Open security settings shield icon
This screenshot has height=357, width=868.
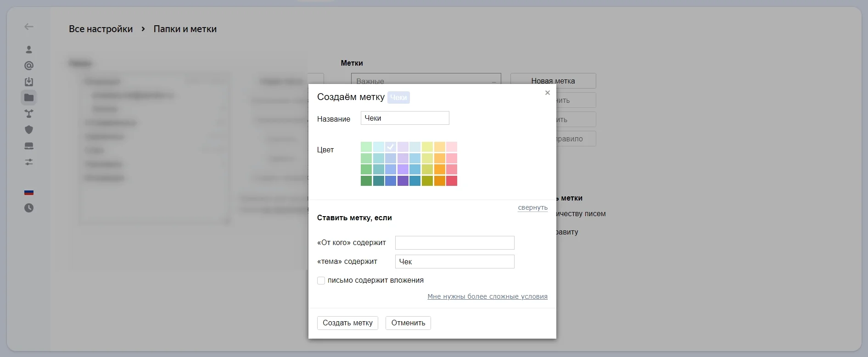click(x=29, y=130)
